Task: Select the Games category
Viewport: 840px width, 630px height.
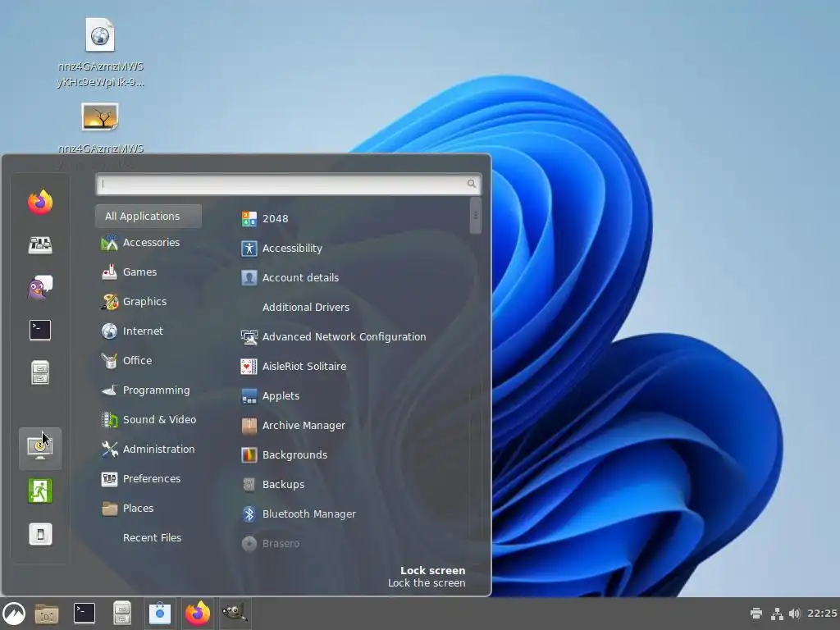Action: tap(129, 272)
